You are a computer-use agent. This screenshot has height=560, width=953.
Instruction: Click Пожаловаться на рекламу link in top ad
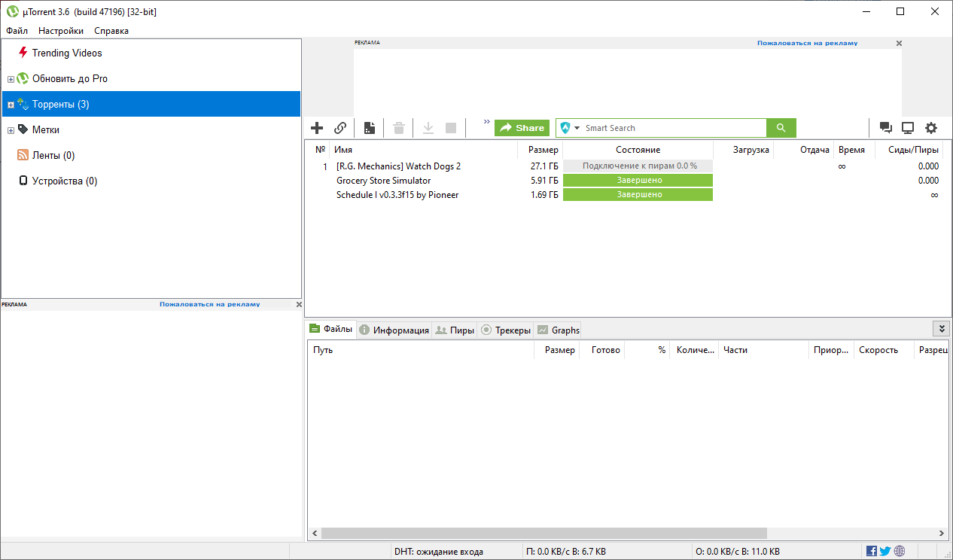click(x=807, y=43)
